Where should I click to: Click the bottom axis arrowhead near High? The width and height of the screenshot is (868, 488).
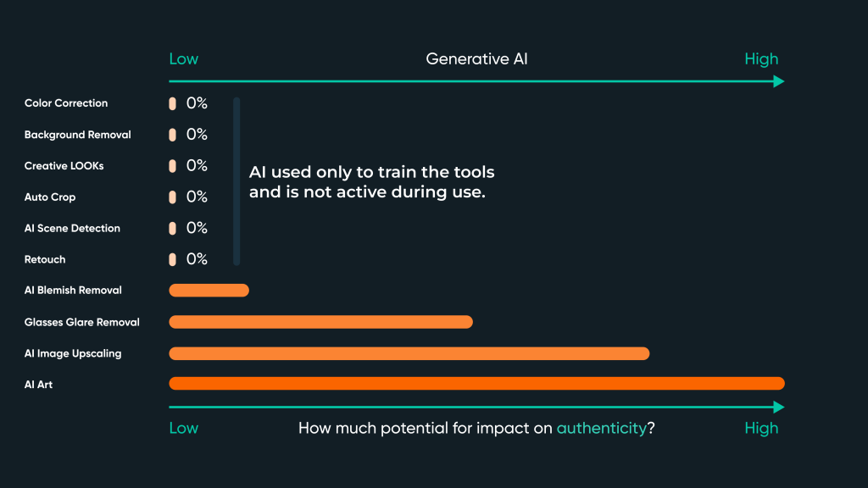tap(779, 408)
